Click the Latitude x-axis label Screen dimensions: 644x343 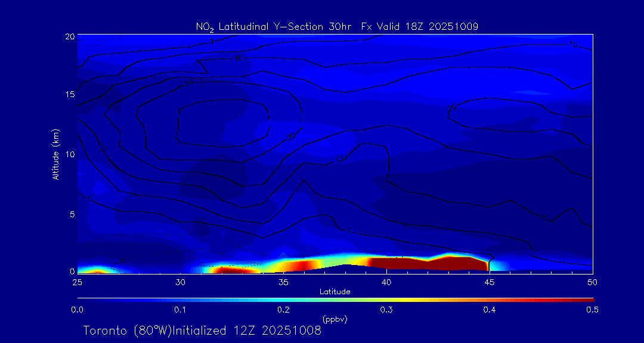335,291
